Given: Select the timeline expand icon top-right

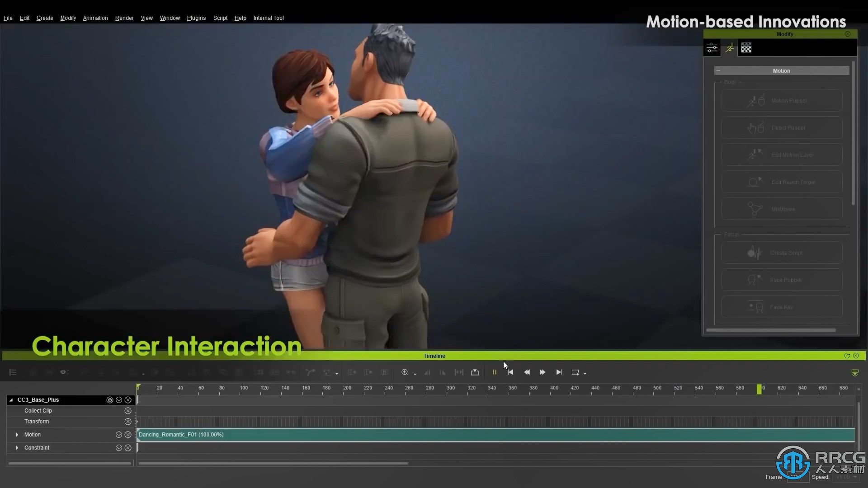Looking at the screenshot, I should pyautogui.click(x=847, y=356).
